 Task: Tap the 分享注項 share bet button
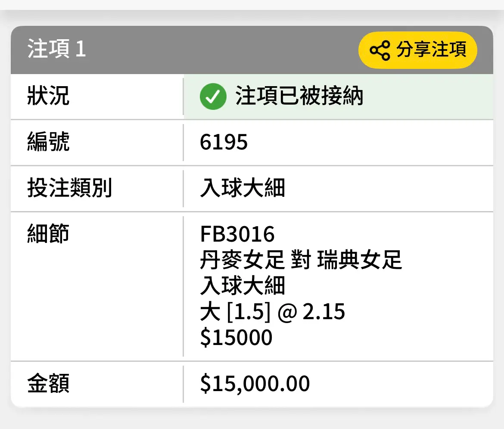417,50
